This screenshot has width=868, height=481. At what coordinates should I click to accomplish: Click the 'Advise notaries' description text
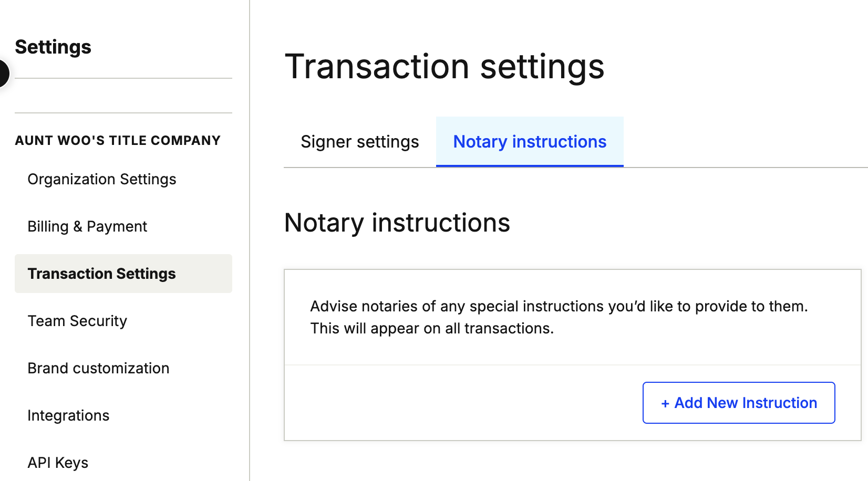click(x=559, y=306)
